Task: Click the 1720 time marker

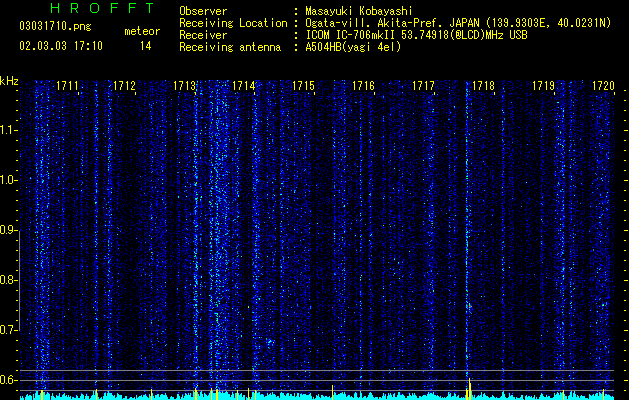Action: pyautogui.click(x=603, y=86)
